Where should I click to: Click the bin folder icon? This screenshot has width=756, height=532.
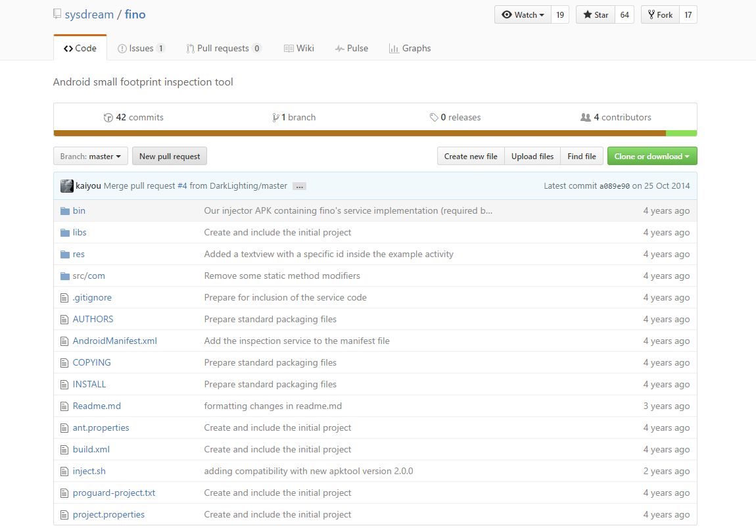[x=65, y=211]
